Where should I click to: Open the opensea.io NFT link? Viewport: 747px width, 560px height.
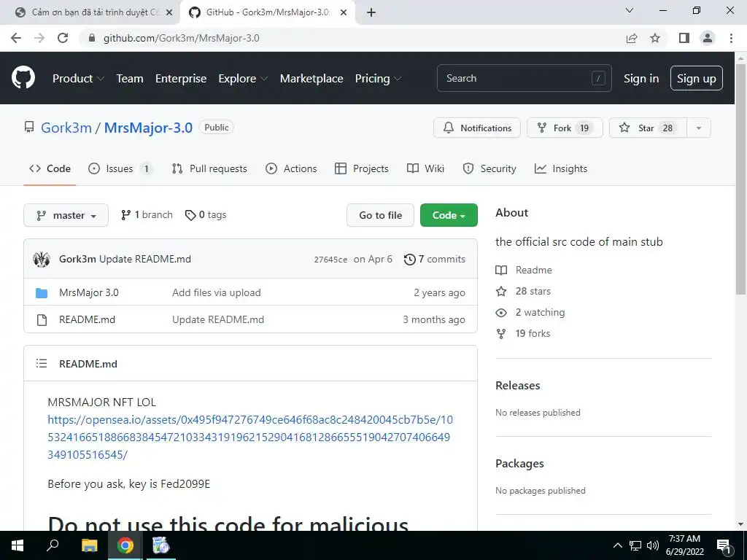(x=250, y=437)
